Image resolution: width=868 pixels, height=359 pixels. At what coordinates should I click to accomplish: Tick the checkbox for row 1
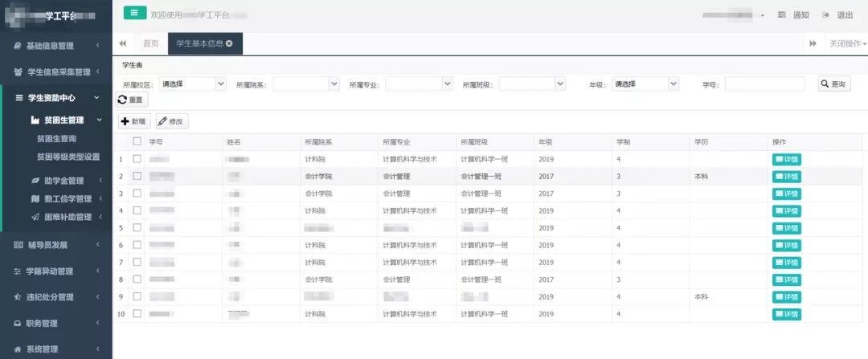coord(137,159)
